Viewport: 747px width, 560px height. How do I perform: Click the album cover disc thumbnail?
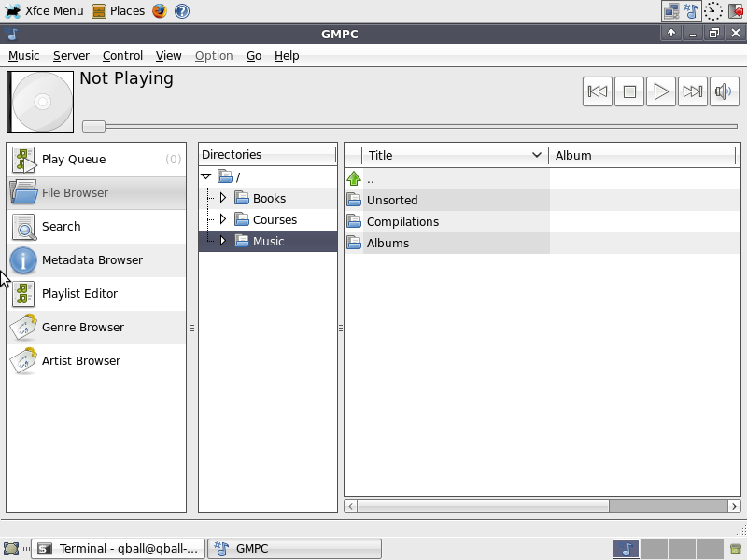click(40, 102)
